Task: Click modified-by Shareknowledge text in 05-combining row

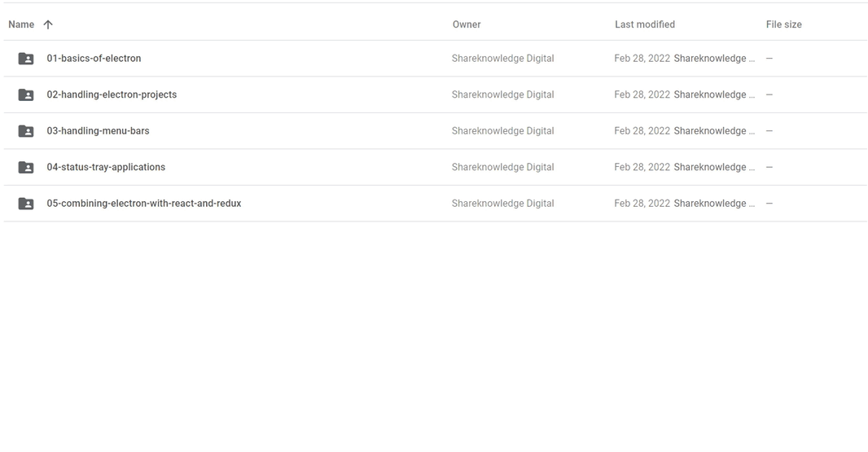Action: (714, 204)
